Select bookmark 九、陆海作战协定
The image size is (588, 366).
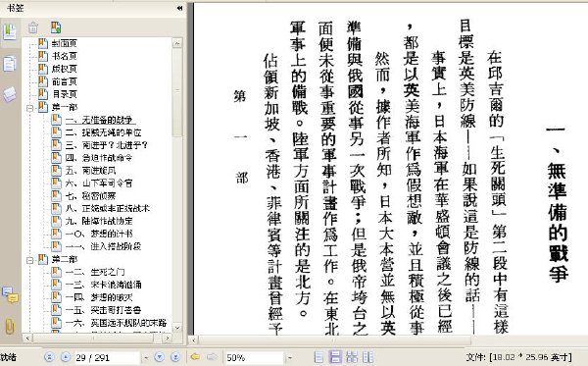coord(99,221)
